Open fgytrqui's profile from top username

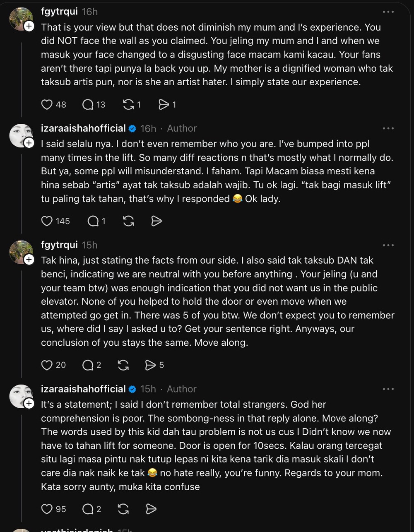(59, 12)
